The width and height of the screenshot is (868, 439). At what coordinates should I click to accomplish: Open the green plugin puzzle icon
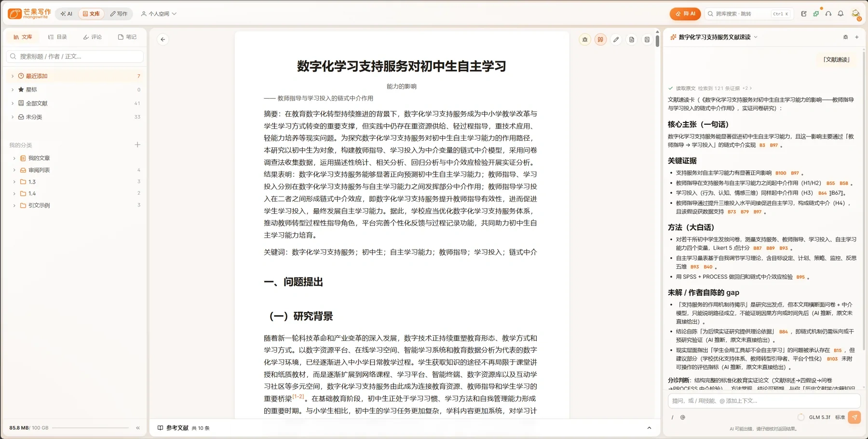point(816,14)
